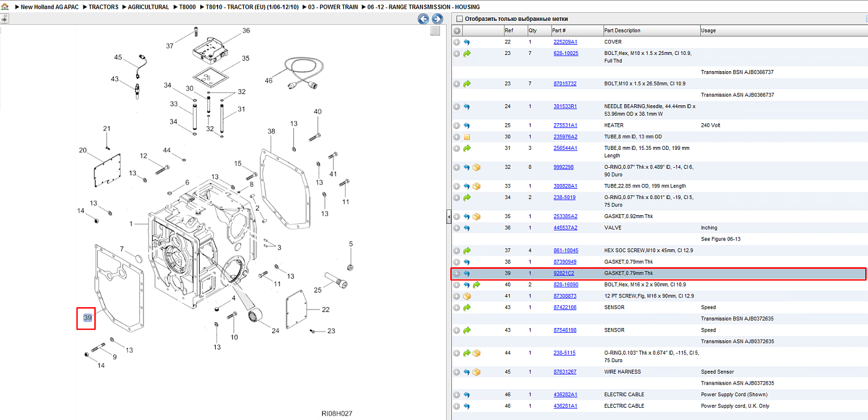This screenshot has width=868, height=420.
Task: Click the green arrow icon for part 87422106
Action: tap(467, 307)
